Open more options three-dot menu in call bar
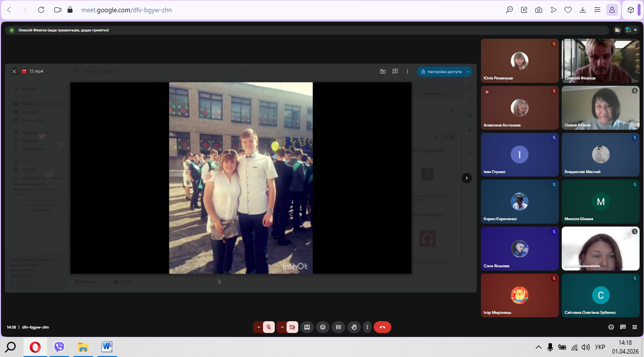The height and width of the screenshot is (357, 644). pos(367,327)
